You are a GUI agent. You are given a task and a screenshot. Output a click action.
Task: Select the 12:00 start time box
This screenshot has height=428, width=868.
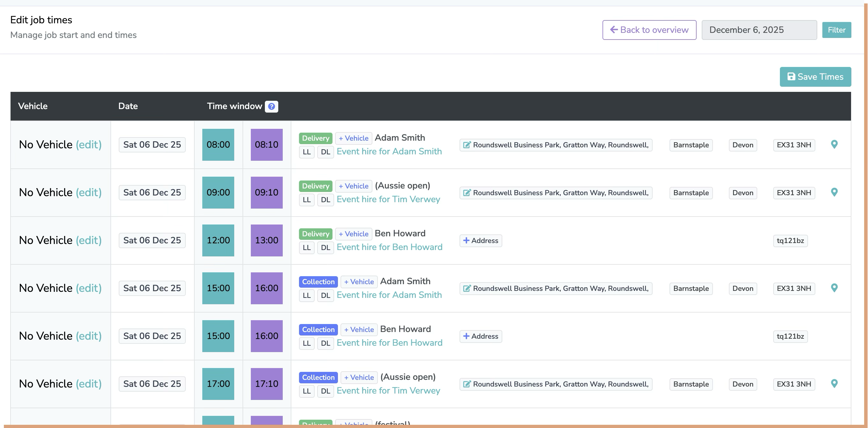(218, 240)
